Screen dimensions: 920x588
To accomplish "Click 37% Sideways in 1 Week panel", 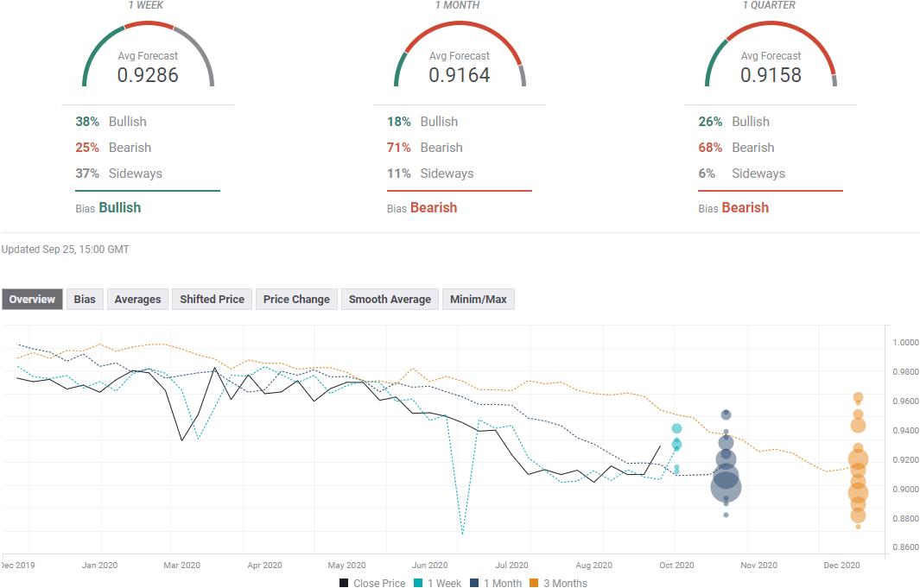I will [118, 173].
